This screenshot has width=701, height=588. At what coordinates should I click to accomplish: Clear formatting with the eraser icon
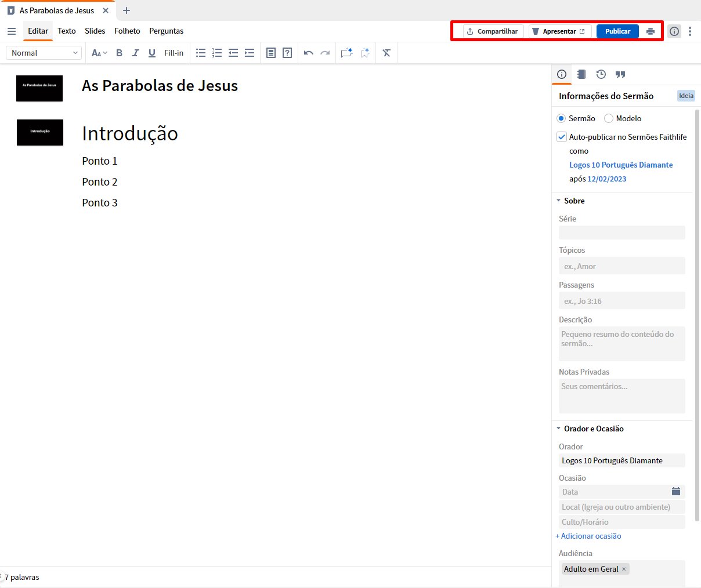(x=386, y=53)
